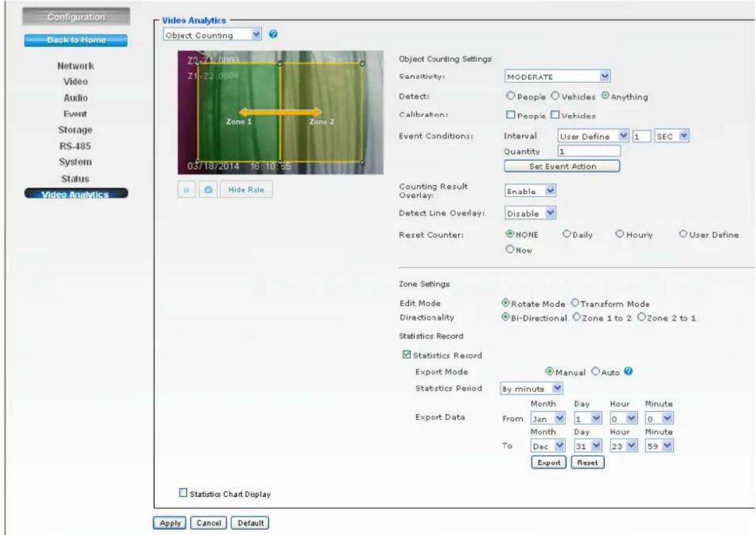Click Back to Home button
This screenshot has width=756, height=535.
76,41
